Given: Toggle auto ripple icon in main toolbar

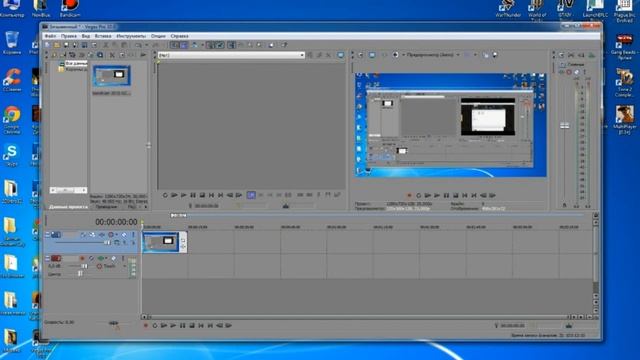Looking at the screenshot, I should (x=195, y=45).
